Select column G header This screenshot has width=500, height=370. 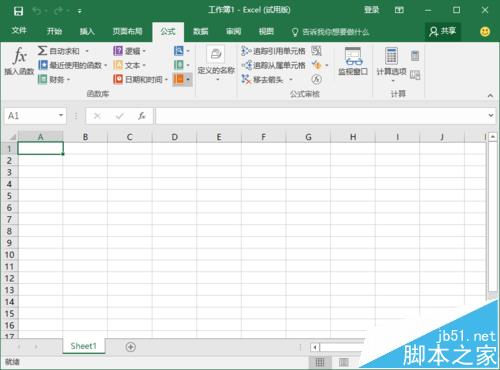(x=308, y=137)
